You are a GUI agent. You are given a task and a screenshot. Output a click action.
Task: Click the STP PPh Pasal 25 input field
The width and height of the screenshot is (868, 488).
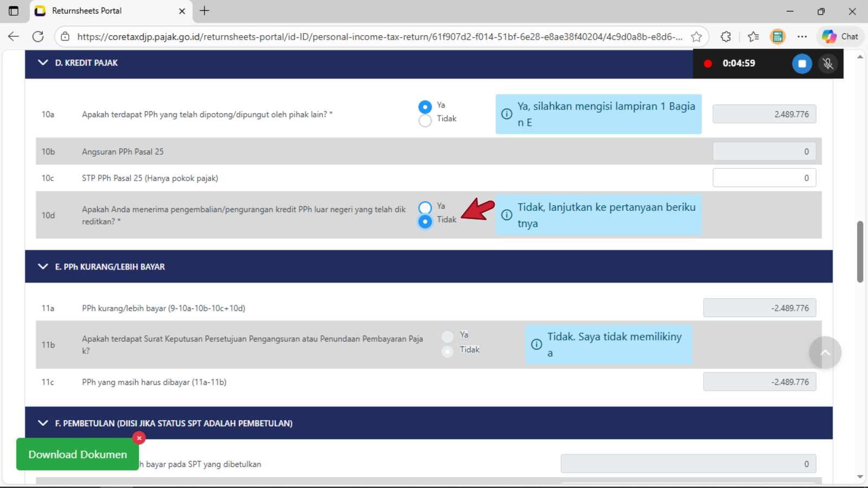point(764,178)
